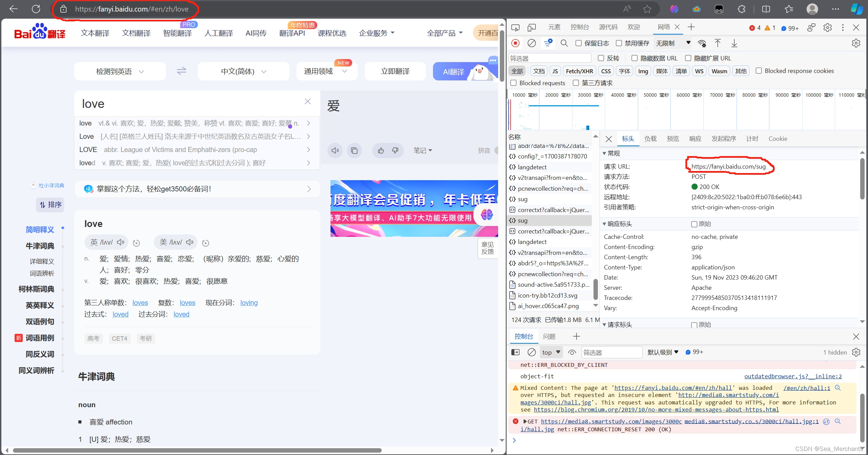Stop recording network log red button
868x455 pixels.
(x=515, y=43)
